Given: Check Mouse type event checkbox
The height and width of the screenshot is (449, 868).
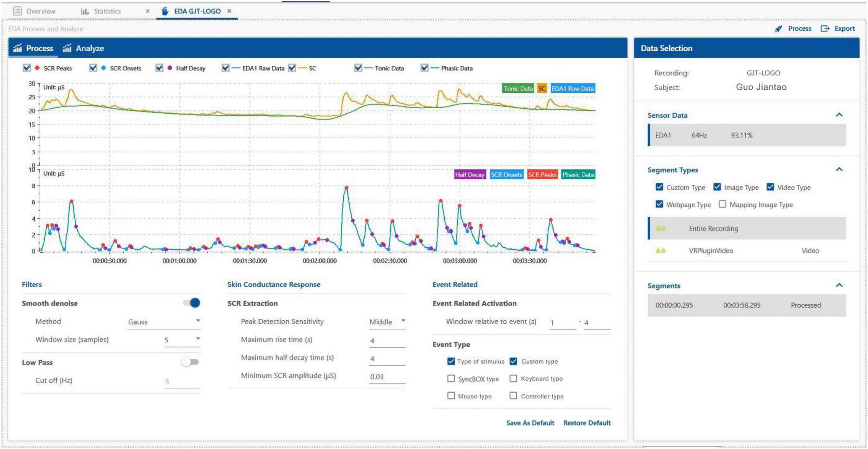Looking at the screenshot, I should [451, 396].
